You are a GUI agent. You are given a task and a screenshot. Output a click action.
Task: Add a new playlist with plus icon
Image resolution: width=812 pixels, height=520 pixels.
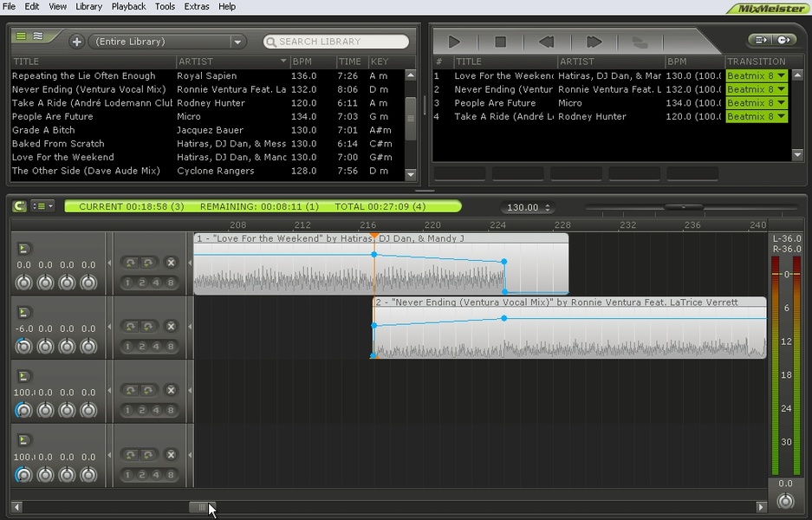pyautogui.click(x=76, y=42)
